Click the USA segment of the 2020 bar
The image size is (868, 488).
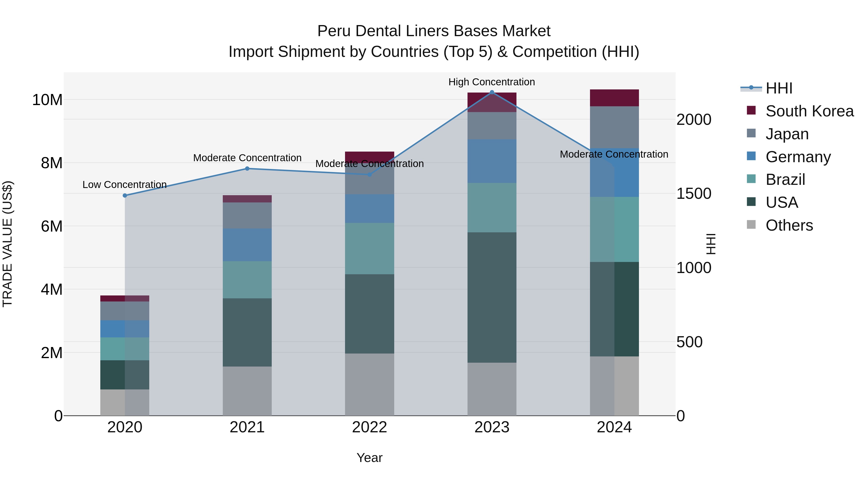[x=125, y=375]
